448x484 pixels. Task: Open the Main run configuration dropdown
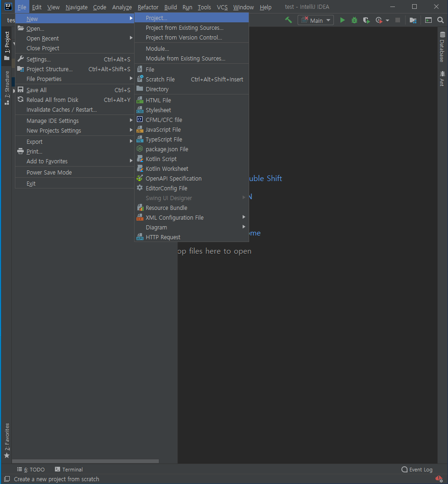tap(316, 20)
